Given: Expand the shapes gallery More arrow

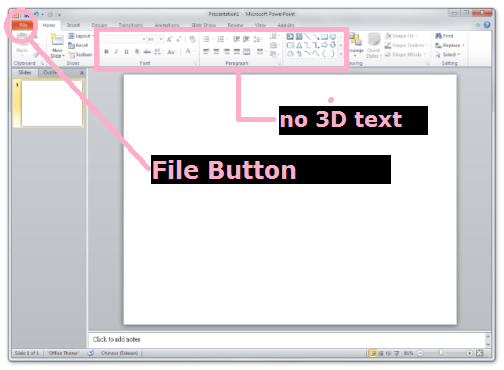Looking at the screenshot, I should click(x=341, y=54).
